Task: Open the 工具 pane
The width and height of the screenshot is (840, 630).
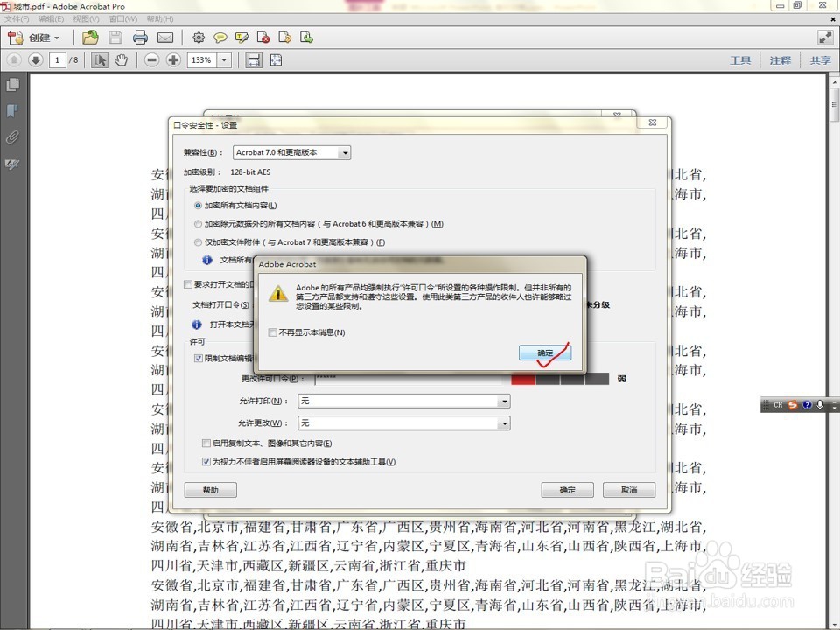Action: (x=740, y=60)
